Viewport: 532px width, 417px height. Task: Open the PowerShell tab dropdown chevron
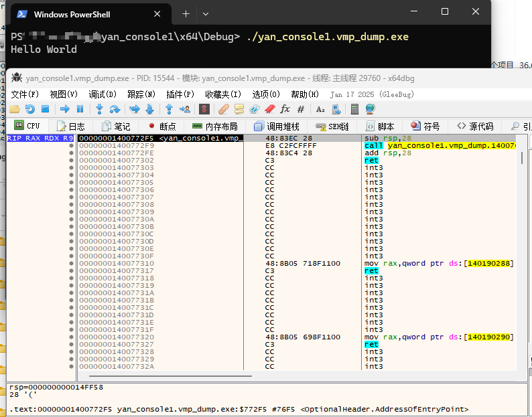[x=206, y=13]
